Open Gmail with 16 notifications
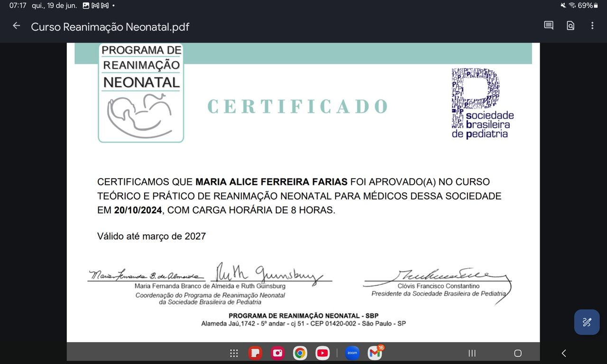607x364 pixels. coord(375,353)
